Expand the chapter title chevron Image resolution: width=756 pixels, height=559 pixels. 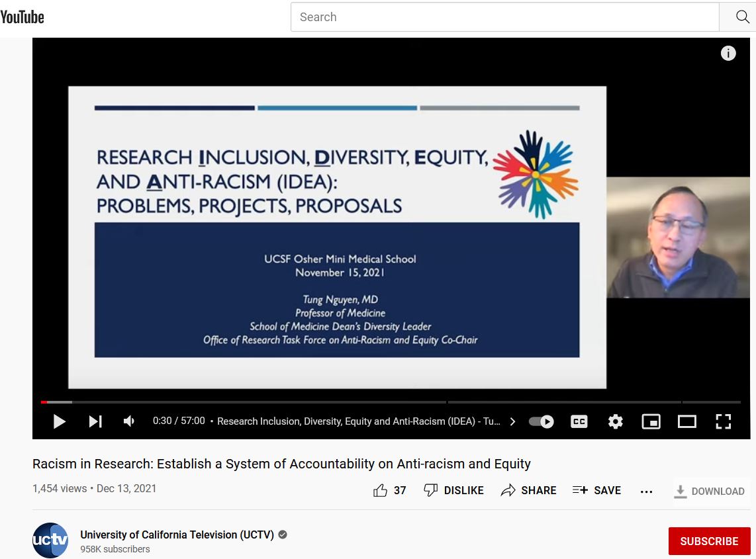click(x=512, y=421)
